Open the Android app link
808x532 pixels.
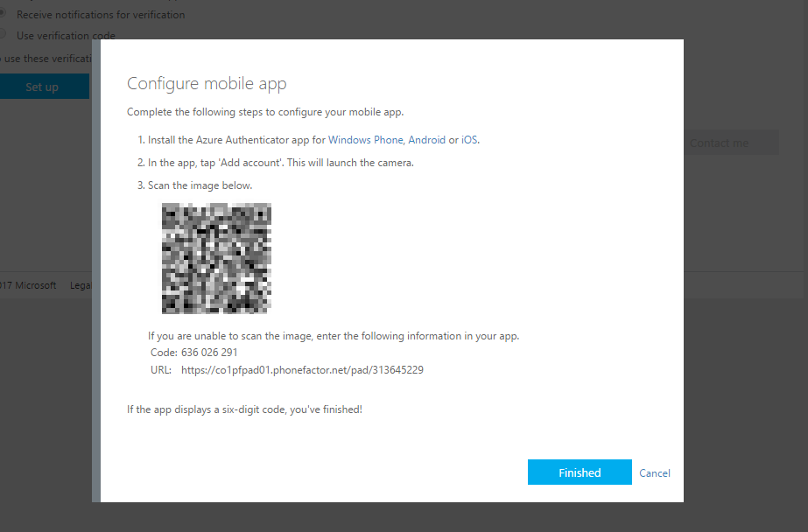(426, 140)
